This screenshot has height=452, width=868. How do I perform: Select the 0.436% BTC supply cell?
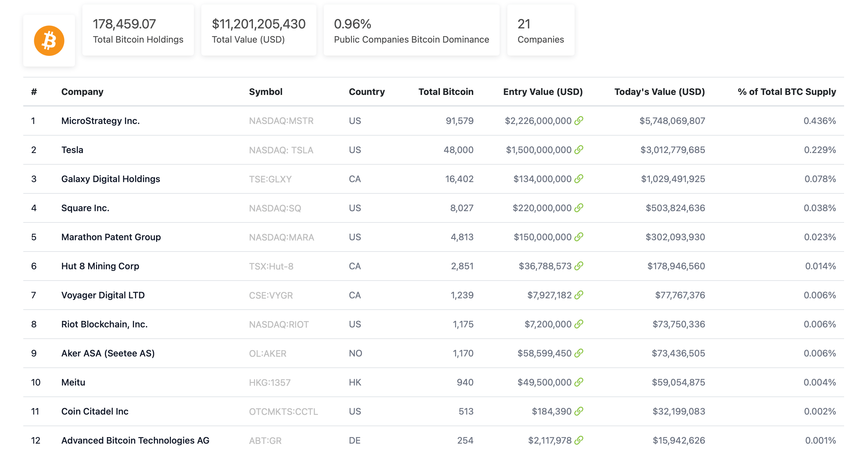[x=820, y=121]
